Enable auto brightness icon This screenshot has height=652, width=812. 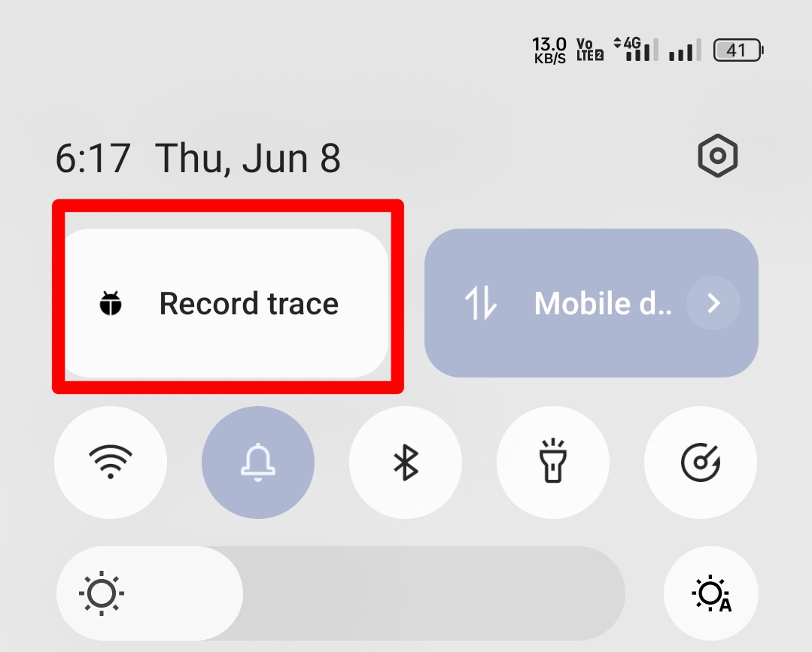[x=711, y=593]
